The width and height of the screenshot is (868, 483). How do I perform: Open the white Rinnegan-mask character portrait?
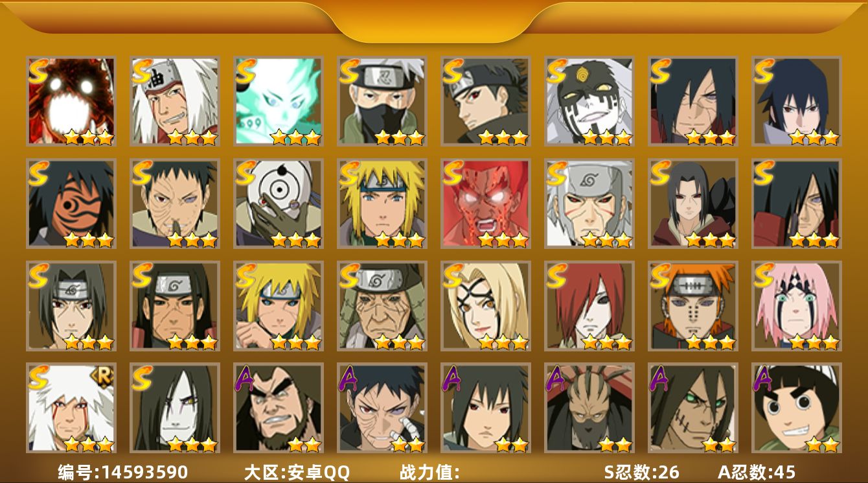(x=278, y=204)
